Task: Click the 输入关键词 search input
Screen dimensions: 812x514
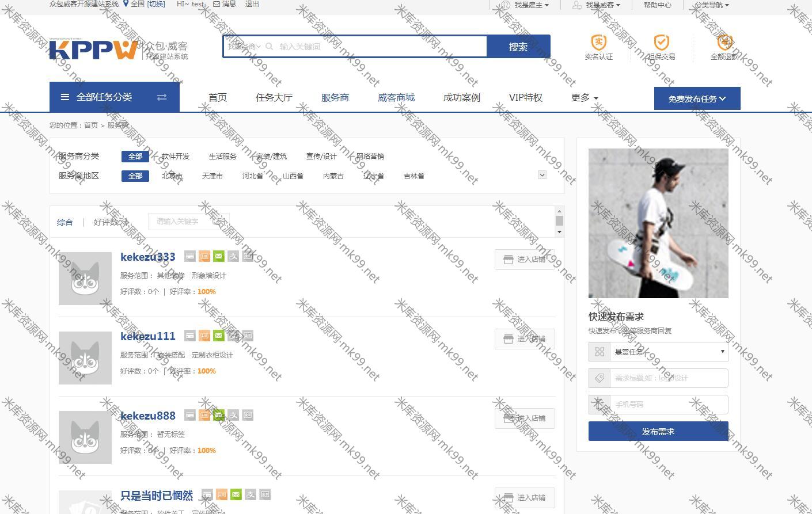Action: click(x=380, y=47)
